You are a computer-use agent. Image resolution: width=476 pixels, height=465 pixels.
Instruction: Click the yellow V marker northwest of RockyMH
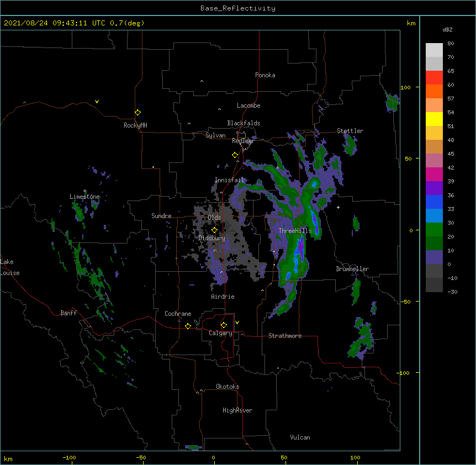tap(97, 102)
